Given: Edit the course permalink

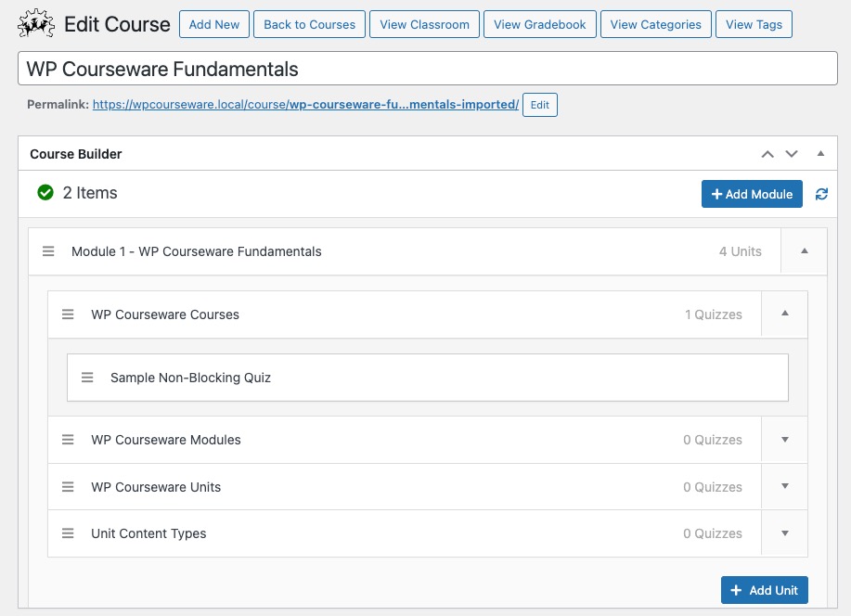Looking at the screenshot, I should click(539, 105).
